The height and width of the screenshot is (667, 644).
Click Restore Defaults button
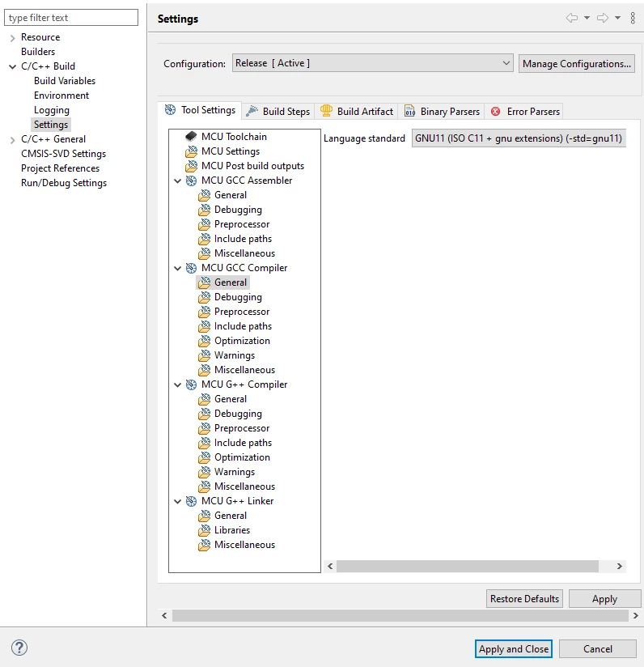coord(524,598)
